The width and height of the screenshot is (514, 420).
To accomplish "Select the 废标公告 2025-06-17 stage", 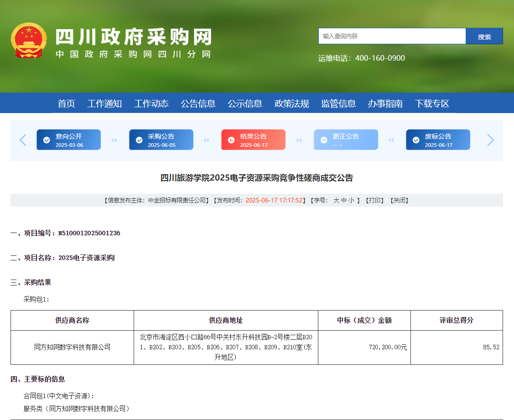I will coord(438,140).
